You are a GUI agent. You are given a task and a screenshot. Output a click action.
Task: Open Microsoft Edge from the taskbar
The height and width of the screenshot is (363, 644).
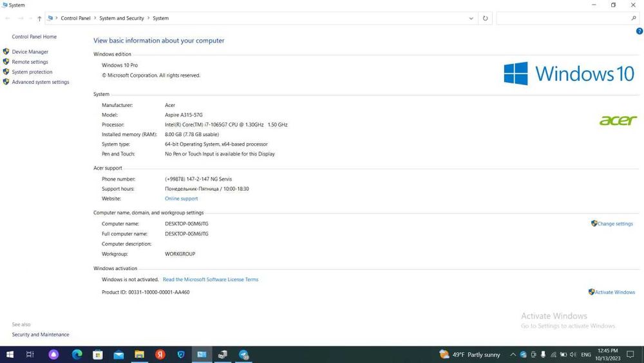tap(77, 355)
